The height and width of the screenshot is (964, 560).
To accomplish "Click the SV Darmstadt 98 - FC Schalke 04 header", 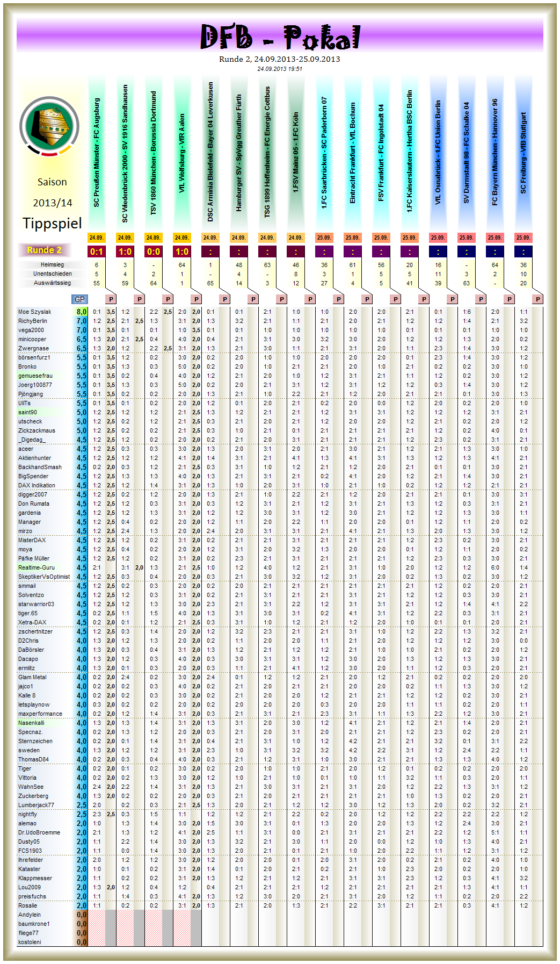I will click(467, 153).
